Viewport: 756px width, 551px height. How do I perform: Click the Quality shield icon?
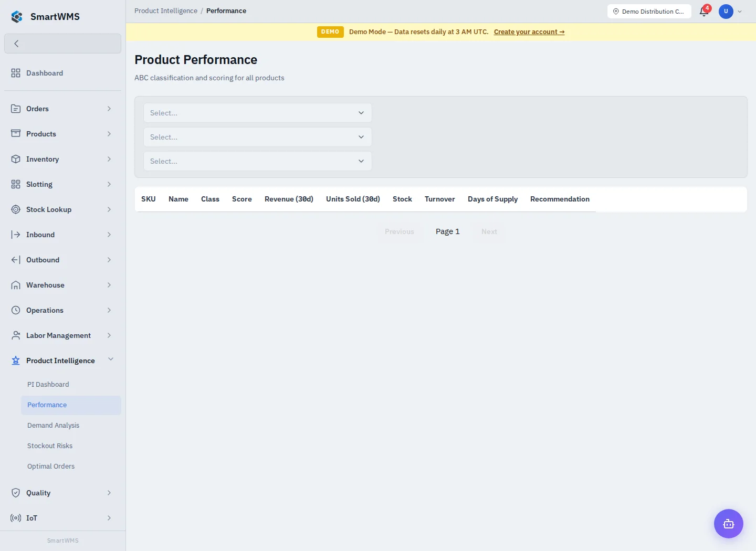pos(16,493)
